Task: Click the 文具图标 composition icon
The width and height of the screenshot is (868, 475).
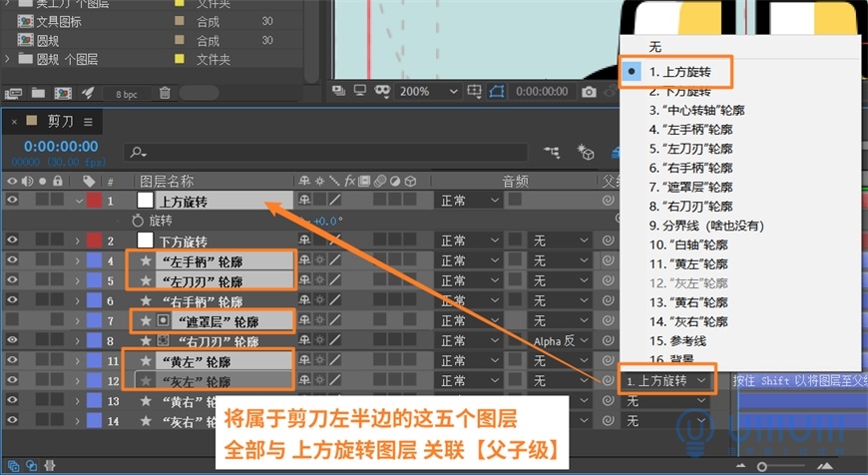Action: click(x=26, y=21)
